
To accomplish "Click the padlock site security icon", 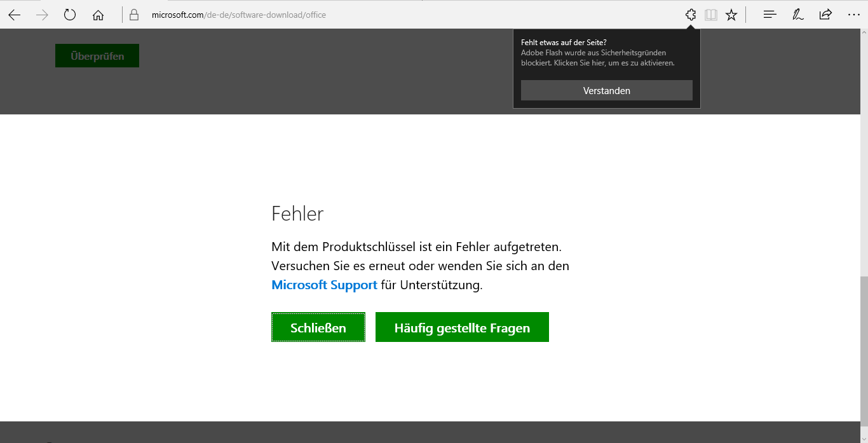I will click(133, 15).
